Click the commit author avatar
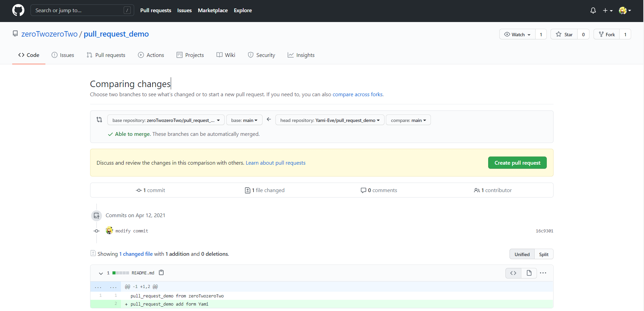The height and width of the screenshot is (311, 644). click(x=109, y=230)
